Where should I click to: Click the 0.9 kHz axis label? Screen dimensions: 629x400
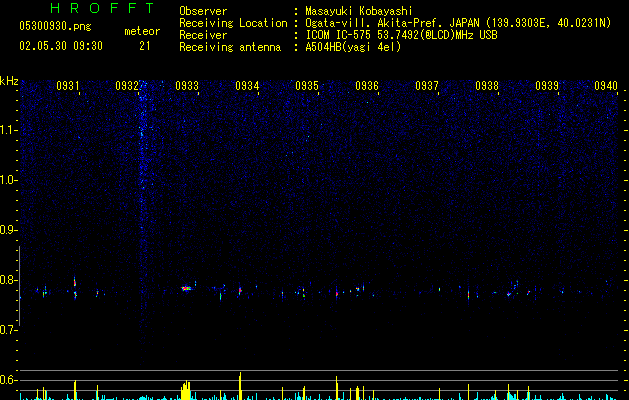click(x=9, y=230)
